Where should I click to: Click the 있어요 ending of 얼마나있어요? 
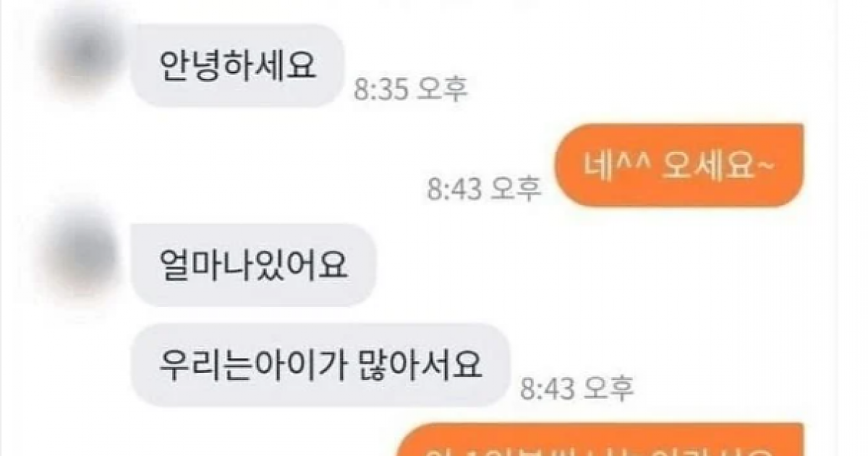point(302,266)
